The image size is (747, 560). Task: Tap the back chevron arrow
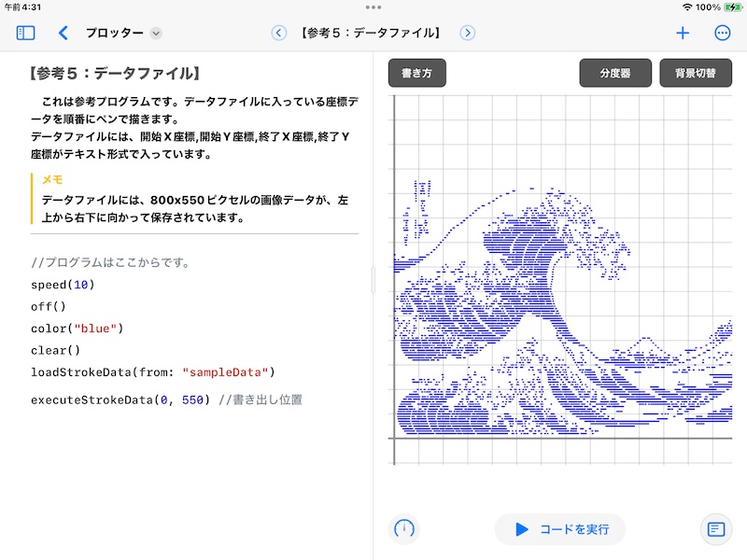[x=63, y=33]
